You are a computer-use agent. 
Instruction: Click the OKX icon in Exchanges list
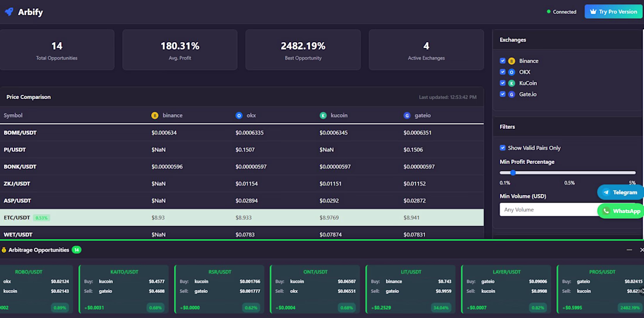(511, 72)
